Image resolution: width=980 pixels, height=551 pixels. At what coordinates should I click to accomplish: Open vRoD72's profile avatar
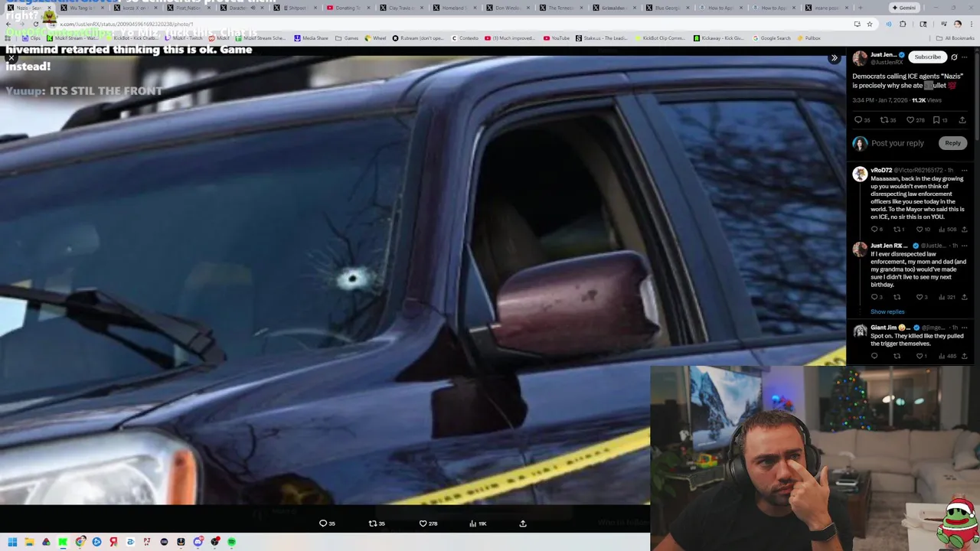tap(860, 174)
